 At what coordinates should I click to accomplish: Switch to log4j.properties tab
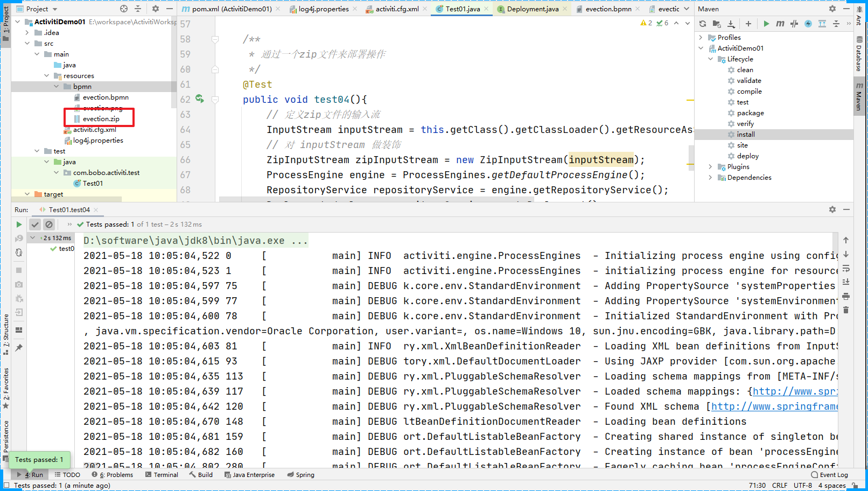[x=323, y=9]
